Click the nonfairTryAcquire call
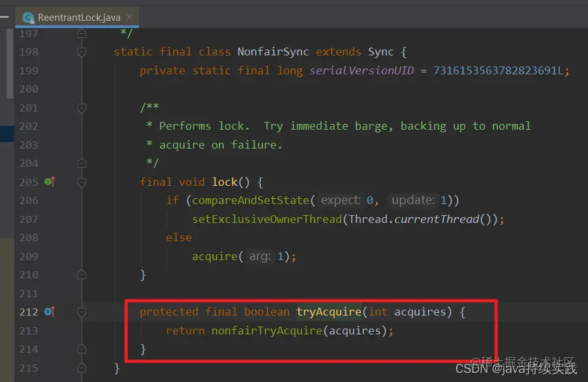 pos(267,331)
